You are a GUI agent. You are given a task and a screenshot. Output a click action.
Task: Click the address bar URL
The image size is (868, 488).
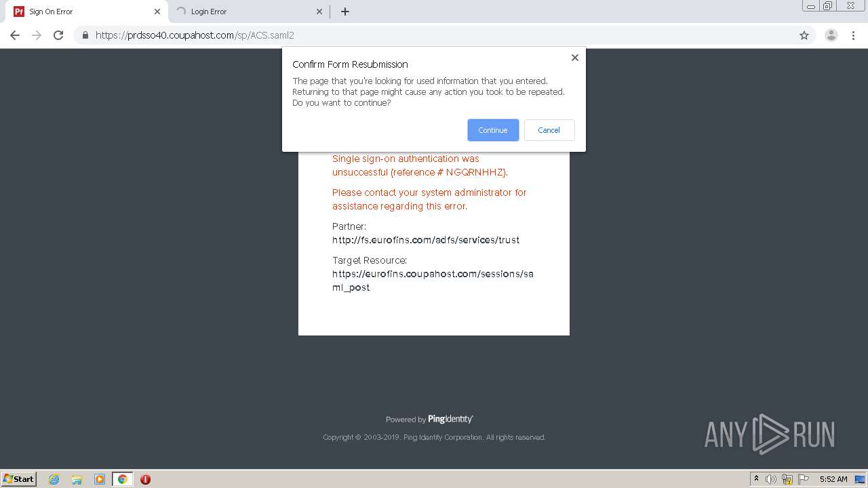coord(195,35)
